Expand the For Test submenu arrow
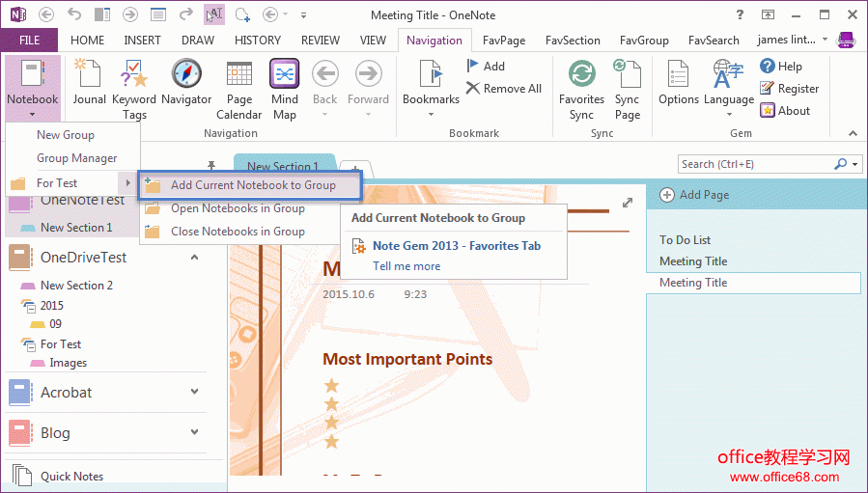The width and height of the screenshot is (868, 493). [x=127, y=182]
